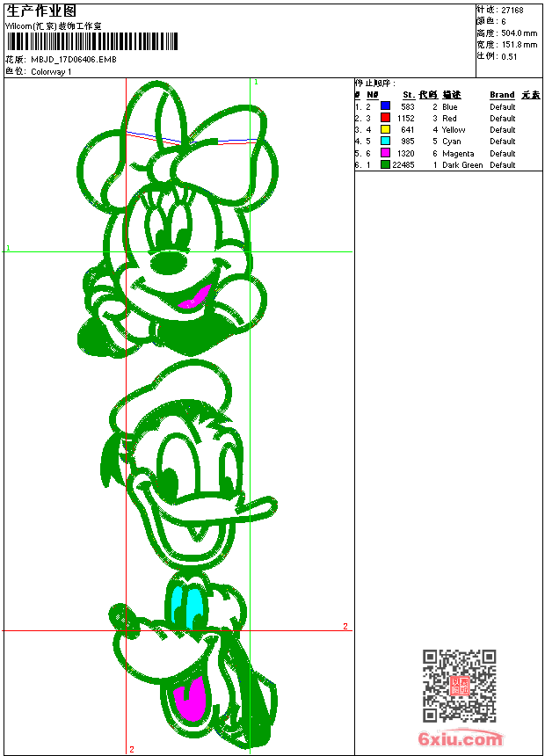Click the Donald Duck embroidery design
545x756 pixels.
(189, 465)
